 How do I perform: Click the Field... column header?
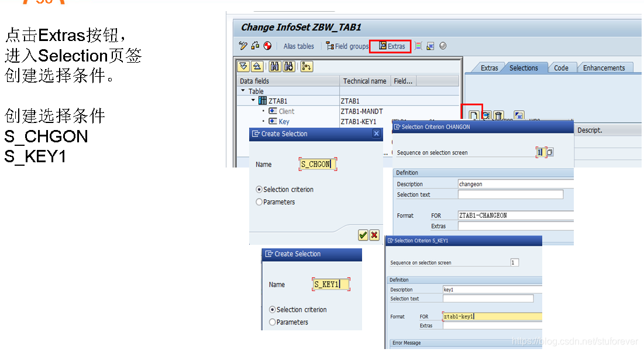[x=403, y=81]
